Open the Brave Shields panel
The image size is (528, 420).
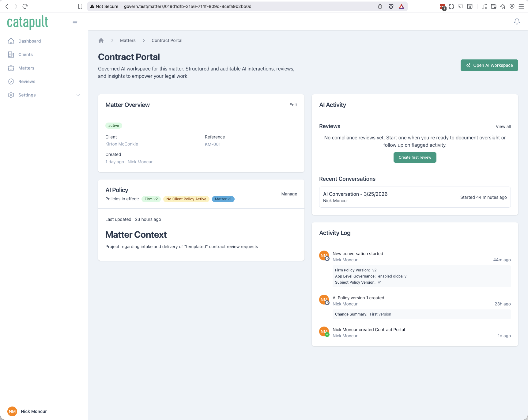pos(391,6)
